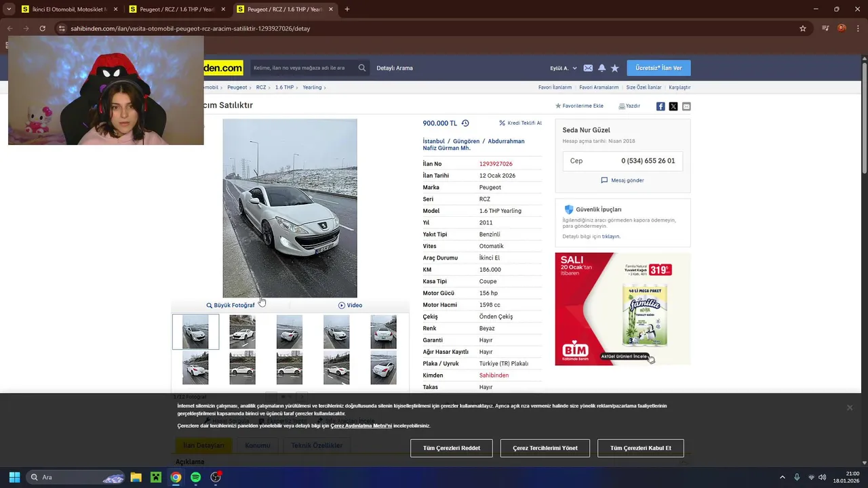Open File Explorer from taskbar
This screenshot has height=488, width=868.
point(136,477)
